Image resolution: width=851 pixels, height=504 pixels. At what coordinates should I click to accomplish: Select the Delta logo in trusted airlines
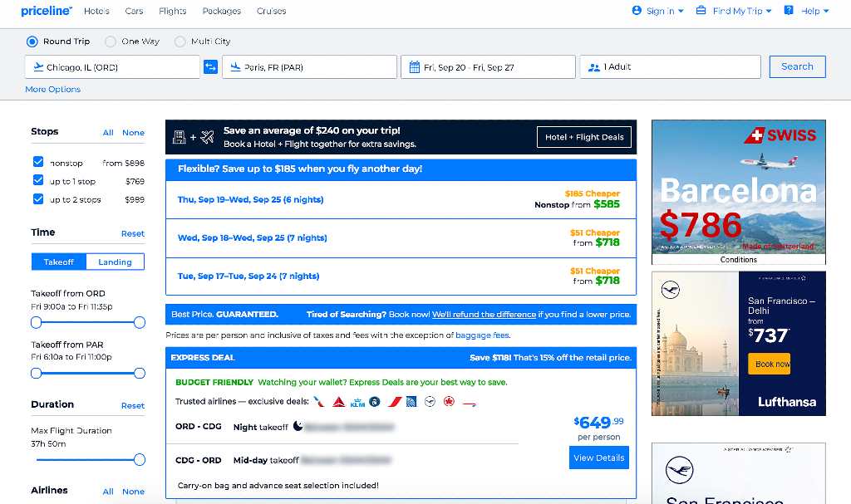point(337,401)
